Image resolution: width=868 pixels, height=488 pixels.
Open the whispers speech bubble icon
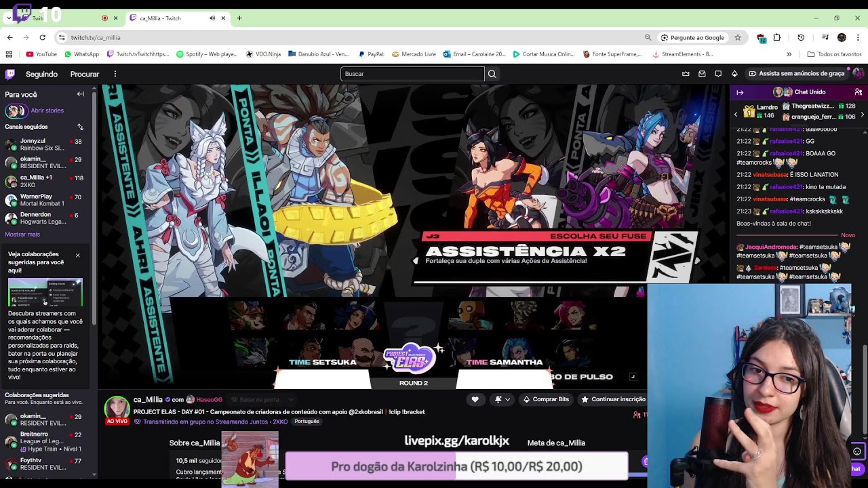pos(718,74)
